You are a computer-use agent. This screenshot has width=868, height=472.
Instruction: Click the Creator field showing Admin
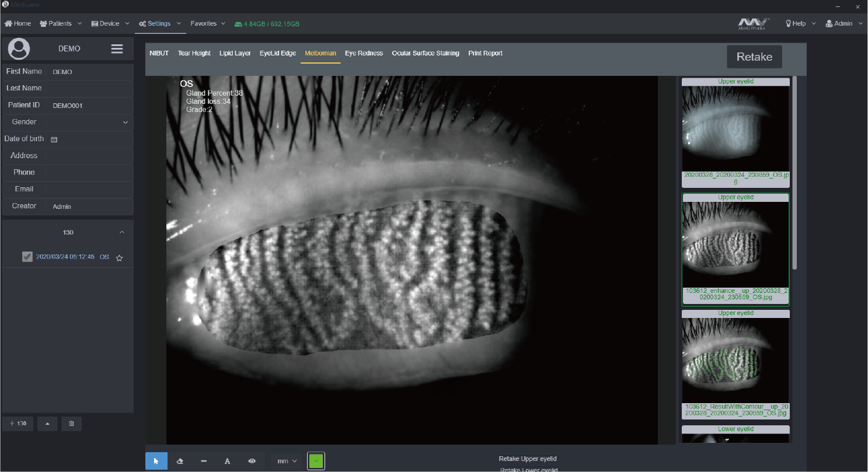[x=90, y=207]
